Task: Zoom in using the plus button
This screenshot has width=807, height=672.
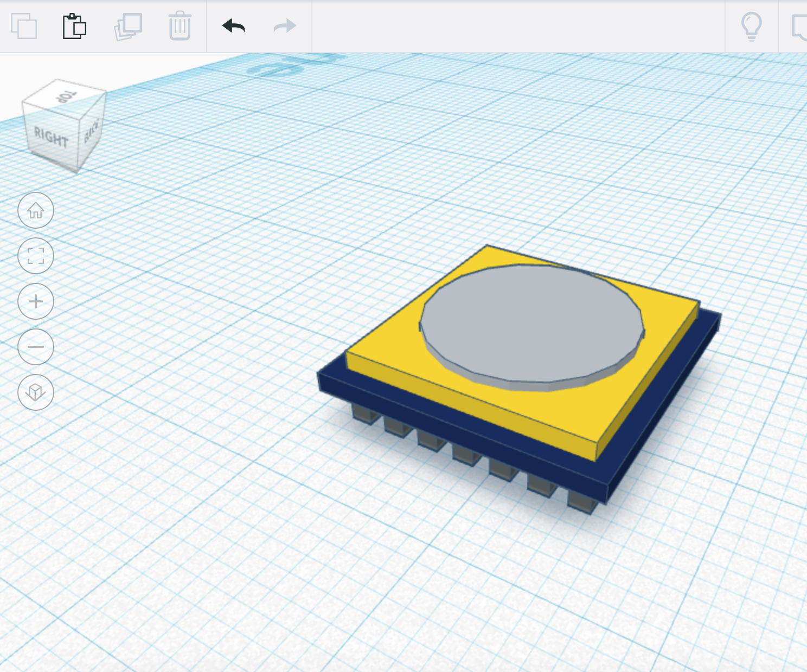Action: (x=35, y=302)
